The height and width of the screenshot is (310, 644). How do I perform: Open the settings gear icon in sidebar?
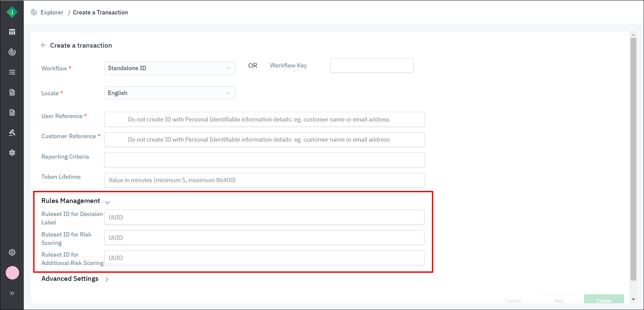pyautogui.click(x=12, y=153)
